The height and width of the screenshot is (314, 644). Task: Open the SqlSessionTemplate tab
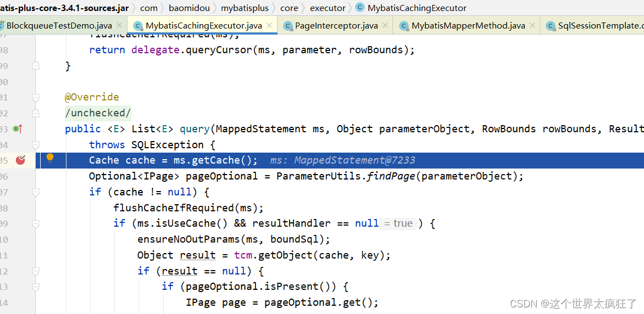(592, 26)
